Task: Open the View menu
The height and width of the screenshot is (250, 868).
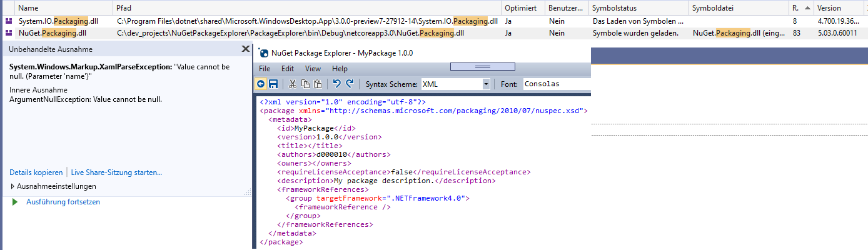Action: click(x=313, y=69)
